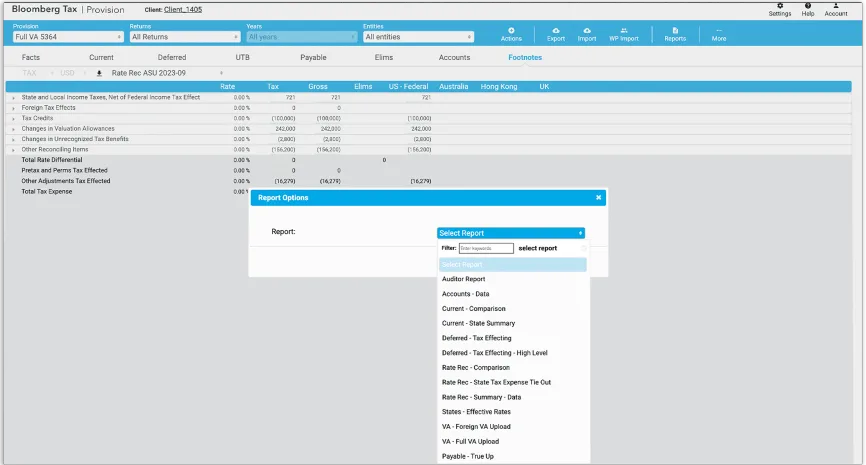Image resolution: width=866 pixels, height=465 pixels.
Task: Open the Provision dropdown Full VA 5364
Action: tap(68, 37)
